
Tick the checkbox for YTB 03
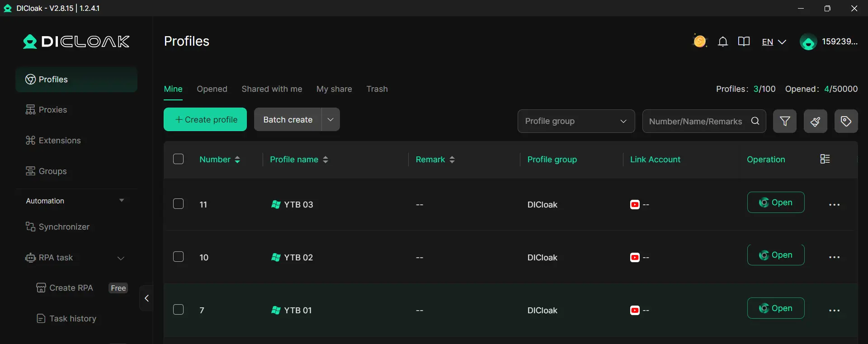[179, 204]
